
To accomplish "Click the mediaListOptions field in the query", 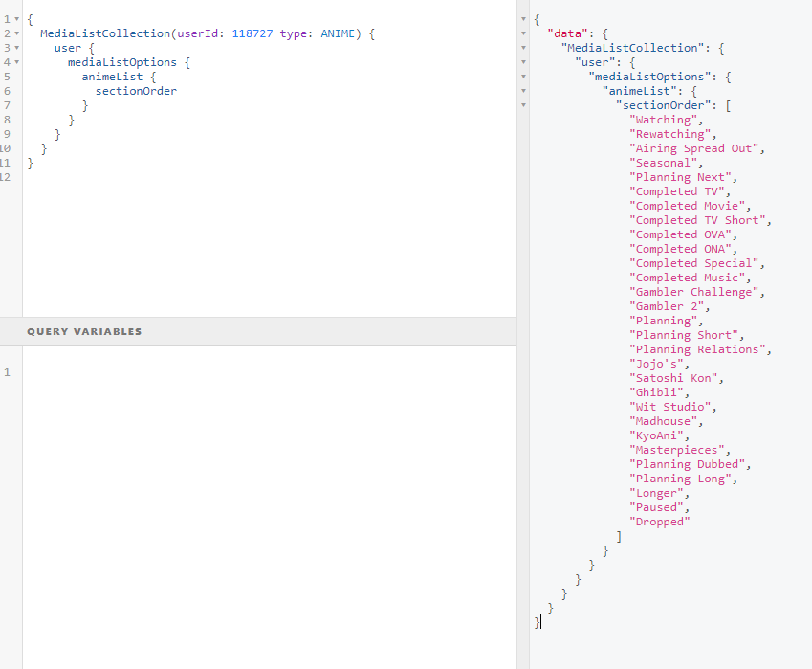I will (x=122, y=62).
